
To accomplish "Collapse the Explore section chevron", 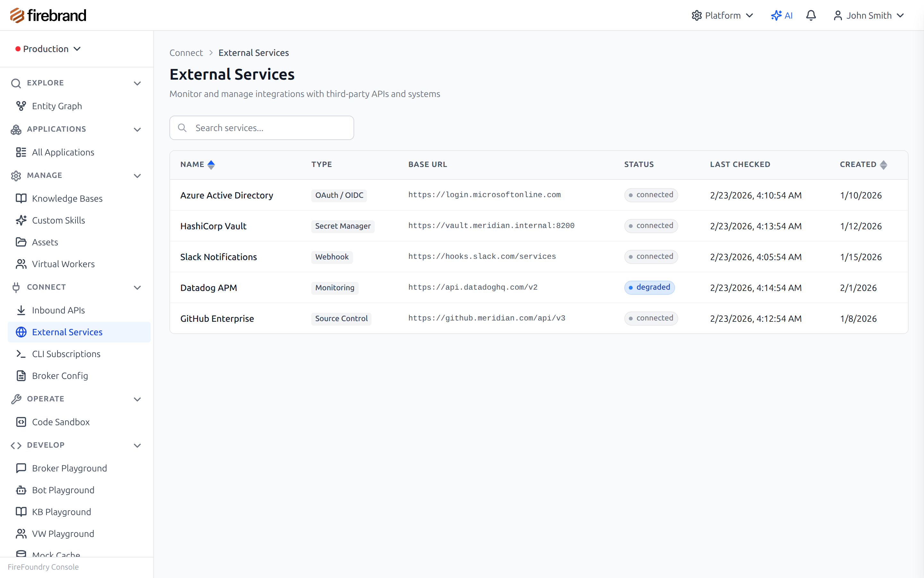I will [x=137, y=83].
